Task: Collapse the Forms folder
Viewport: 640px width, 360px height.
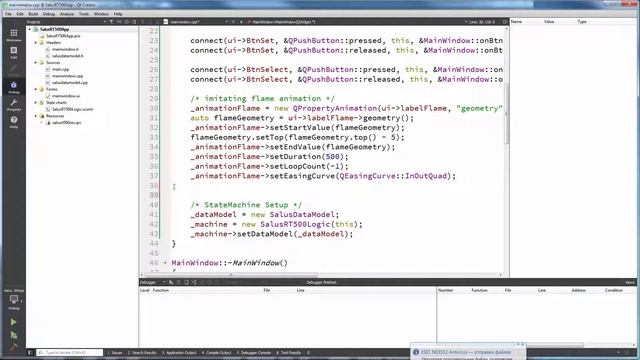Action: click(x=36, y=89)
